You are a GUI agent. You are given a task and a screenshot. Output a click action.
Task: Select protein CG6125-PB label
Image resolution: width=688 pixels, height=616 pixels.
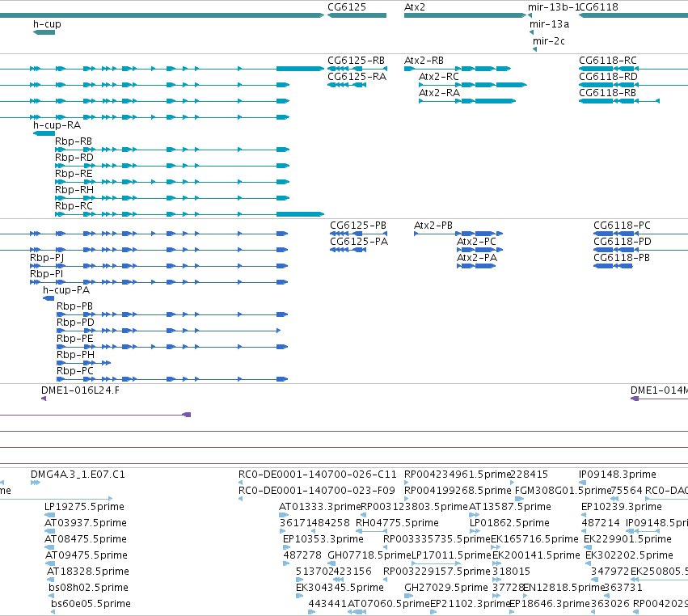pyautogui.click(x=358, y=226)
